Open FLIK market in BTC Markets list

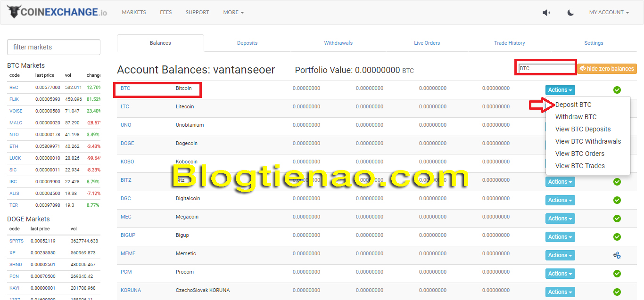tap(14, 99)
